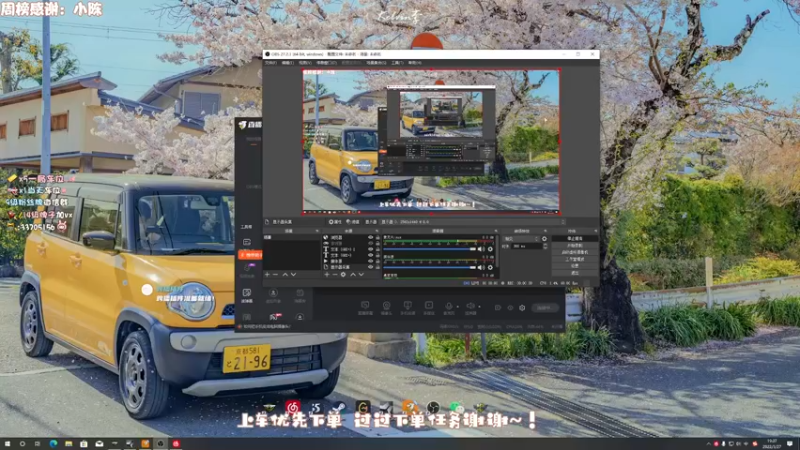This screenshot has height=450, width=800.
Task: Open the Fade transition type dropdown
Action: click(x=521, y=239)
